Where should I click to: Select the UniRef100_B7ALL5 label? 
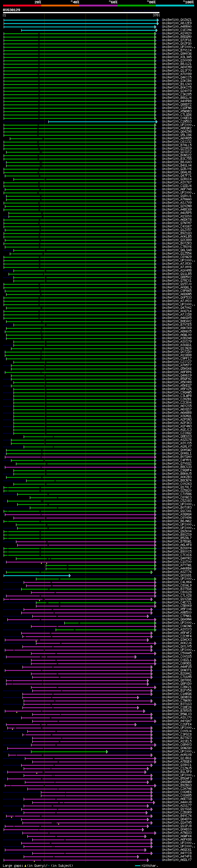pos(177,145)
